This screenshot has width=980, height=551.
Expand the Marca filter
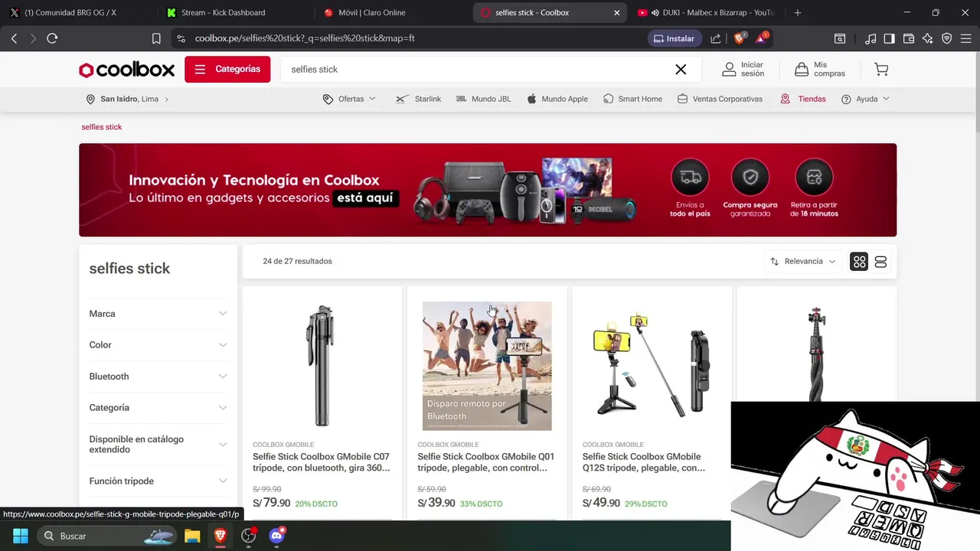tap(158, 314)
